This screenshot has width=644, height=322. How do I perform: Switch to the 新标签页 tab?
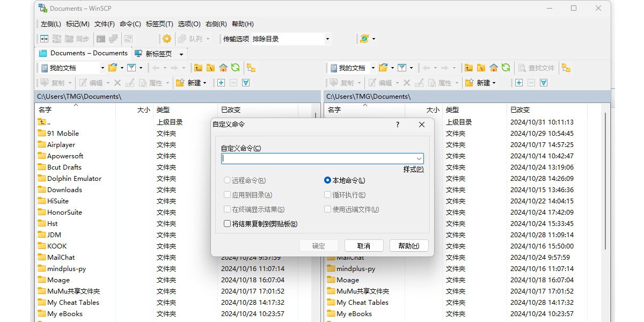(159, 53)
